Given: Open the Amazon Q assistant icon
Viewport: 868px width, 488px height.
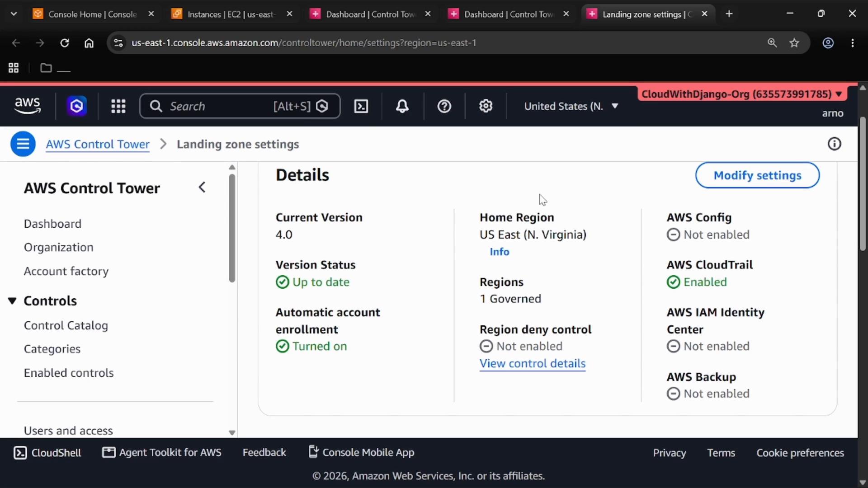Looking at the screenshot, I should pos(76,106).
